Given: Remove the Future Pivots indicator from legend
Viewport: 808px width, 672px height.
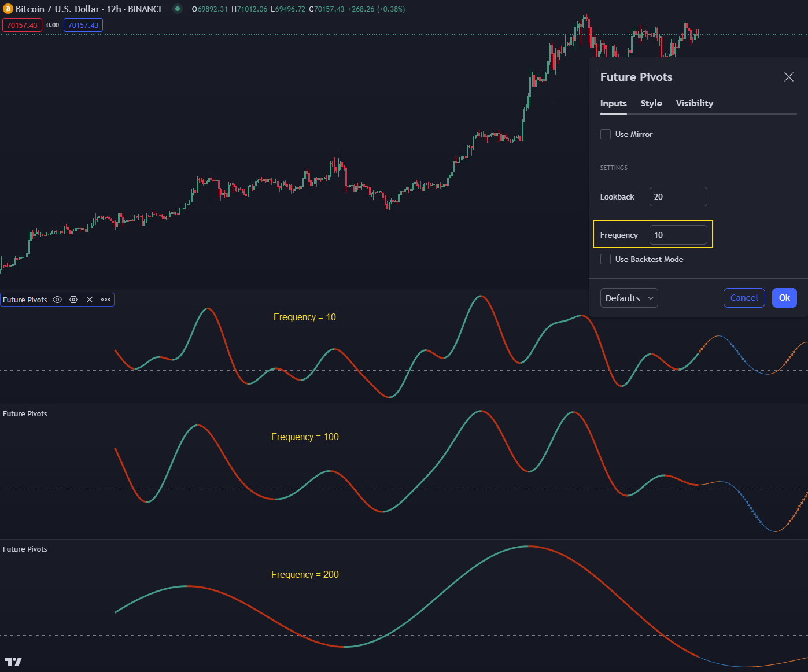Looking at the screenshot, I should pos(90,300).
